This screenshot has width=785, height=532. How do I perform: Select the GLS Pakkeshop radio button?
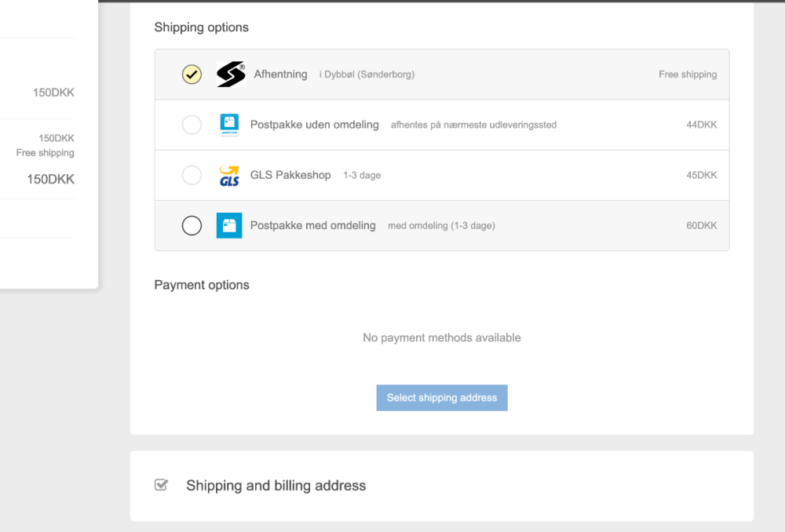(192, 175)
